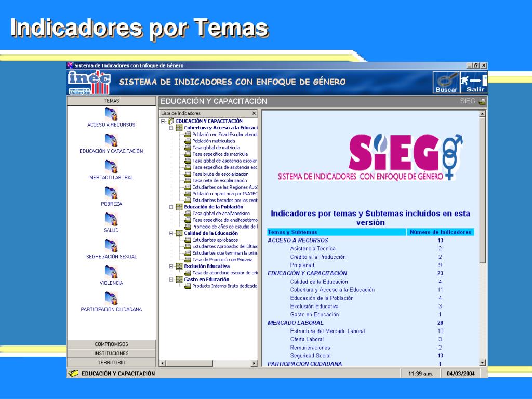Click PARTICIPACION CIUDADANA table row link
The image size is (532, 399).
click(x=304, y=364)
